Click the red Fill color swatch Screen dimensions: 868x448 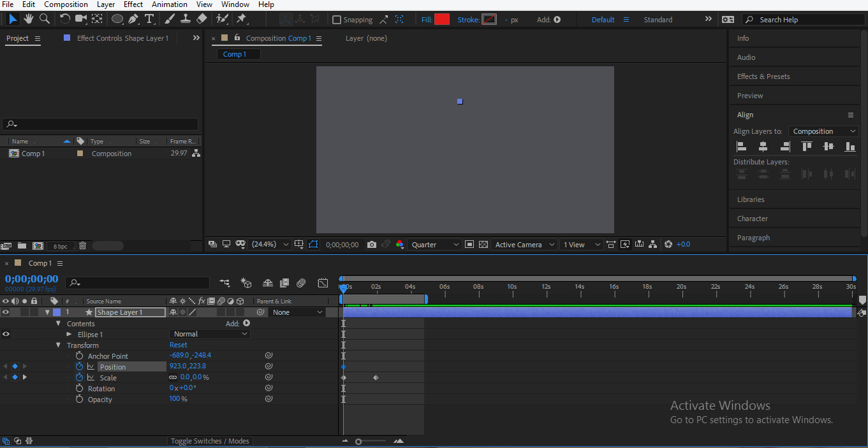pyautogui.click(x=442, y=20)
